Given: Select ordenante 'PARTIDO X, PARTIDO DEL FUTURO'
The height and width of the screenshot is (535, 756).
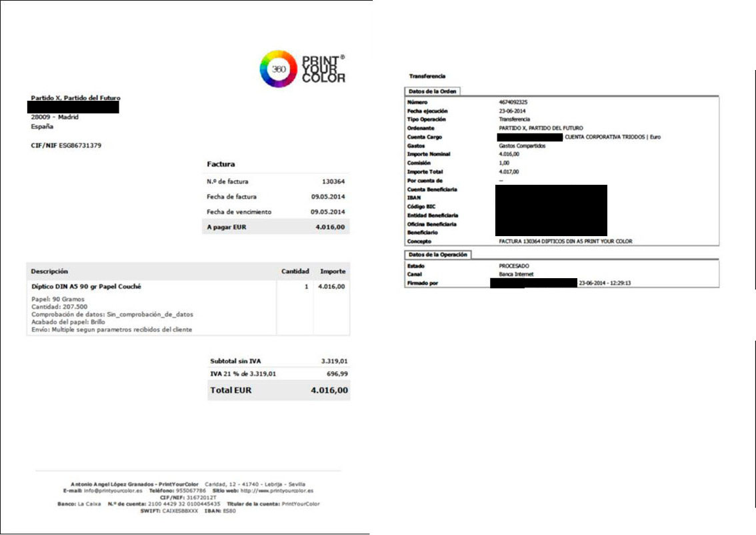Looking at the screenshot, I should [541, 128].
